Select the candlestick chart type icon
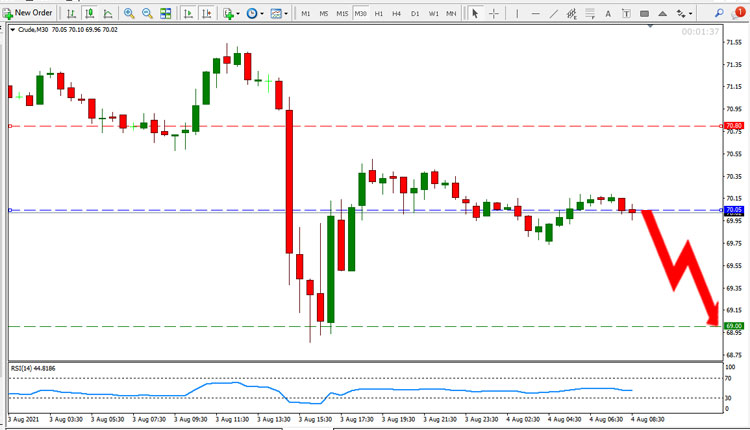 click(x=89, y=13)
